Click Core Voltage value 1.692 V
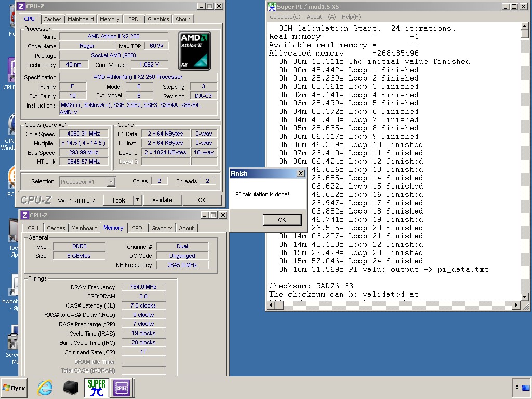The height and width of the screenshot is (399, 532). coord(149,64)
